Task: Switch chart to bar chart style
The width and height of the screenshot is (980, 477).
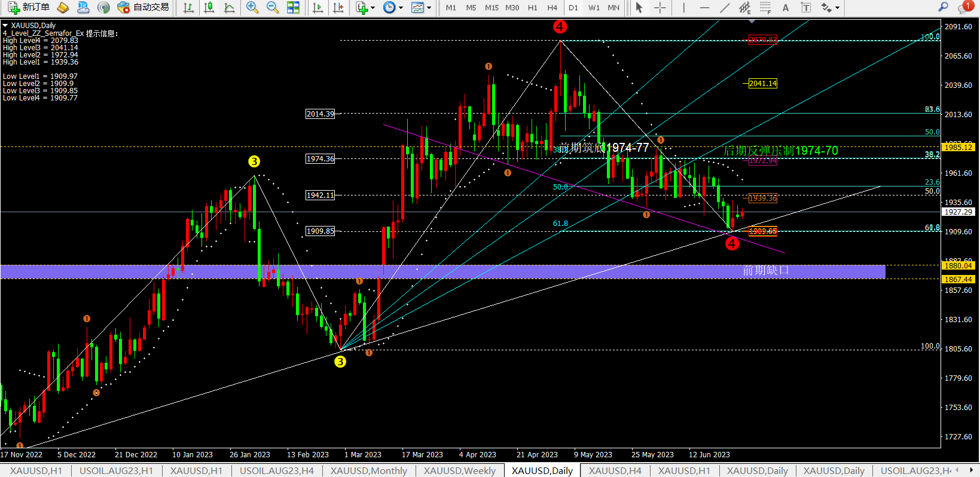Action: [x=188, y=7]
